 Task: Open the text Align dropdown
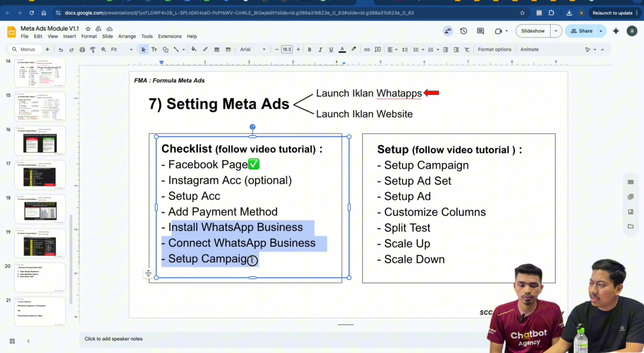pos(392,50)
